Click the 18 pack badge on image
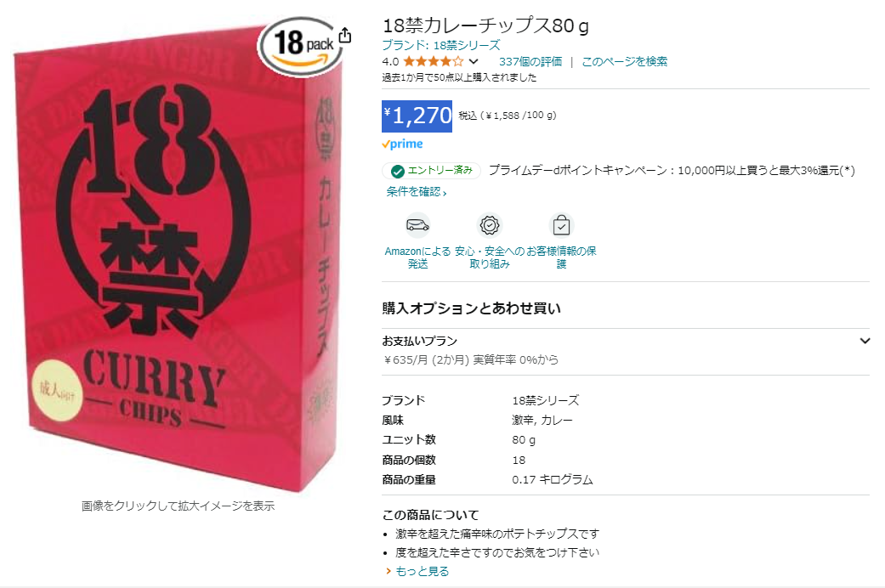The width and height of the screenshot is (885, 588). (301, 47)
